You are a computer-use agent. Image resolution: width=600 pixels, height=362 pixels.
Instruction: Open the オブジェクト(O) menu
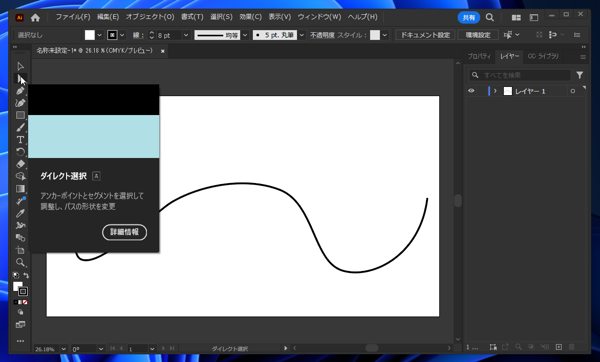150,17
